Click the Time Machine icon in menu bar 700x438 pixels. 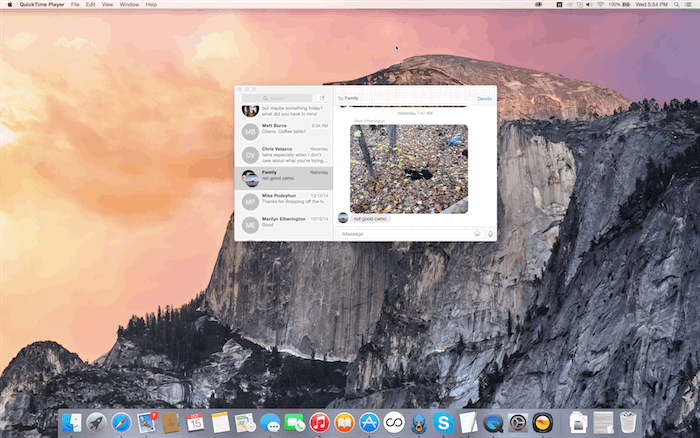click(579, 4)
